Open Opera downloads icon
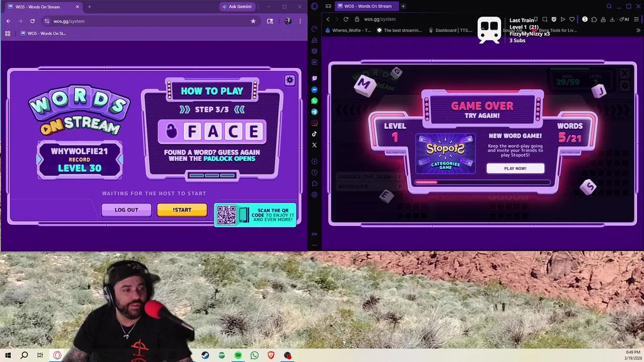Screen dimensions: 644x362 (612, 19)
